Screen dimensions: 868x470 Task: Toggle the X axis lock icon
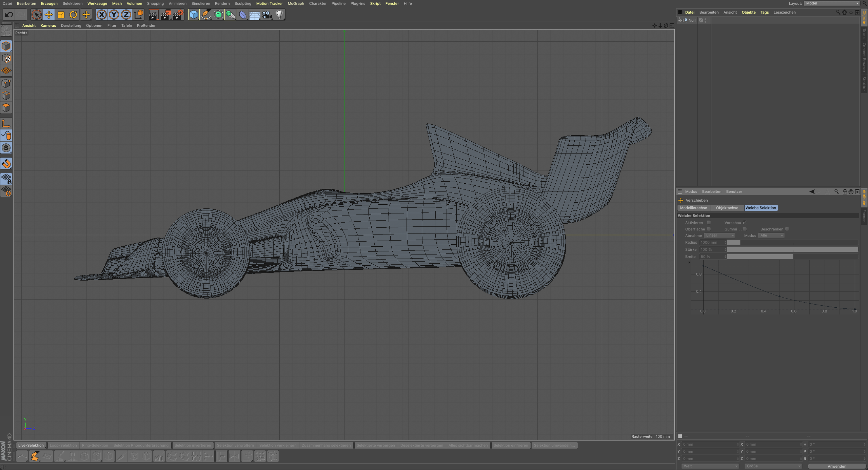point(101,14)
